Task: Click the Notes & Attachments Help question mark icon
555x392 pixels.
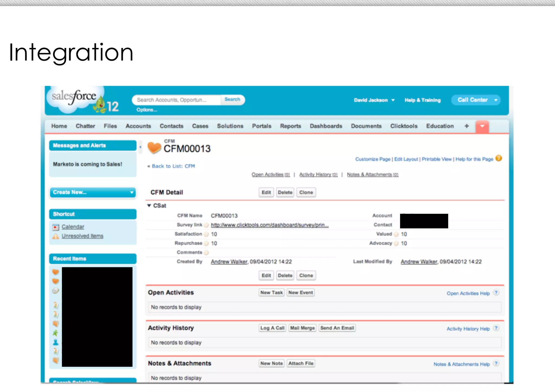Action: tap(496, 364)
